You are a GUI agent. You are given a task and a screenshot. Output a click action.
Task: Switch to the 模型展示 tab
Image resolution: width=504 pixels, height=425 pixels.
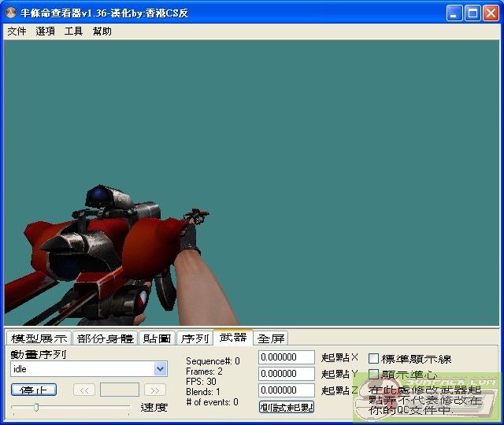pos(39,338)
